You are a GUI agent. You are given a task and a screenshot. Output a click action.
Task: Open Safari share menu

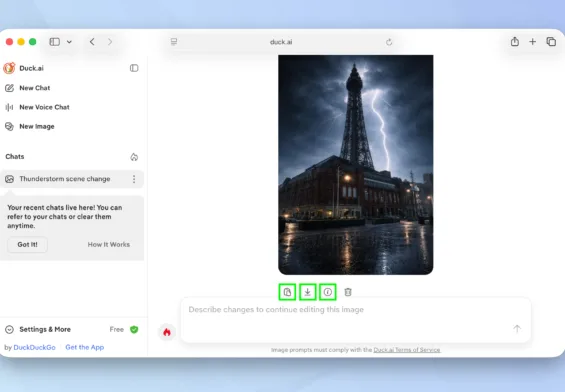click(515, 41)
